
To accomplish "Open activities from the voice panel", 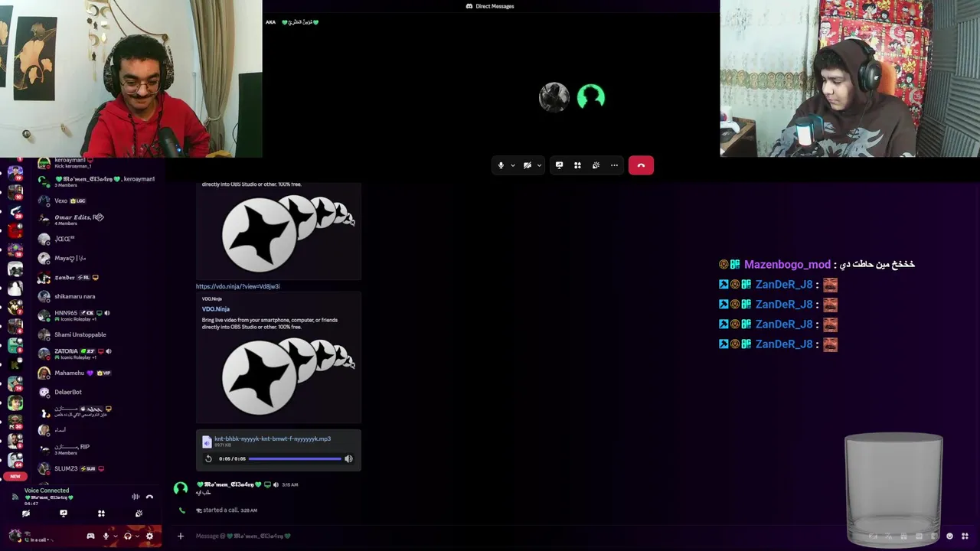I will pos(101,514).
